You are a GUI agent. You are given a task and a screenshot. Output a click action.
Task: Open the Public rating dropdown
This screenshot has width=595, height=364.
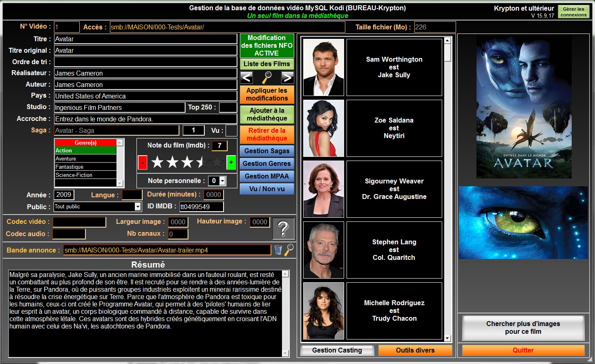point(138,207)
